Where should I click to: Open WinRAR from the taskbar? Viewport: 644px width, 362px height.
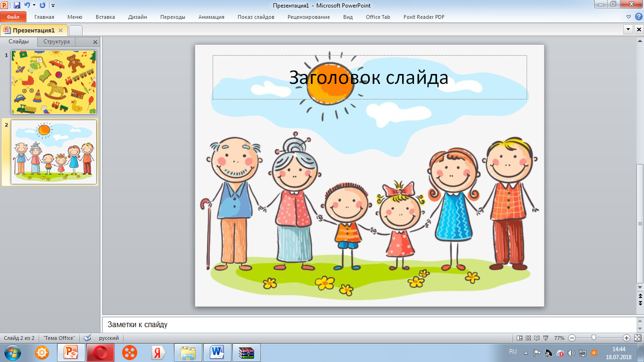point(246,353)
